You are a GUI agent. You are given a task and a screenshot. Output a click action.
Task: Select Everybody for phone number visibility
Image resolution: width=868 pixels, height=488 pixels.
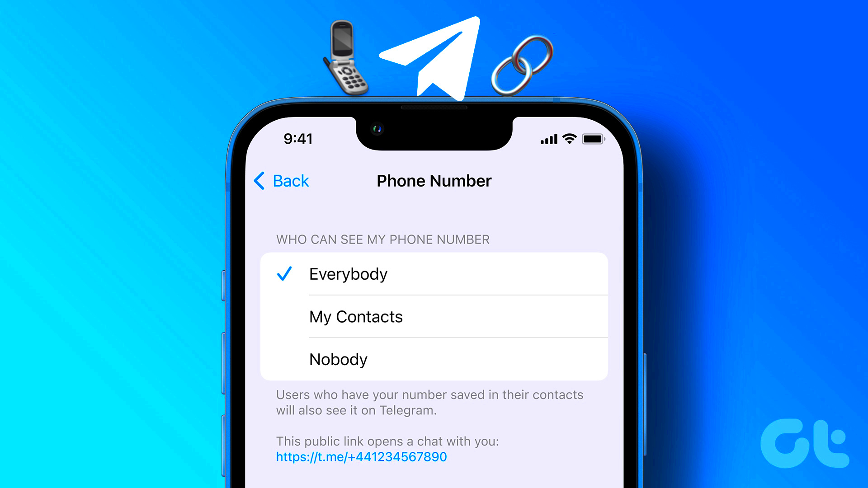434,273
